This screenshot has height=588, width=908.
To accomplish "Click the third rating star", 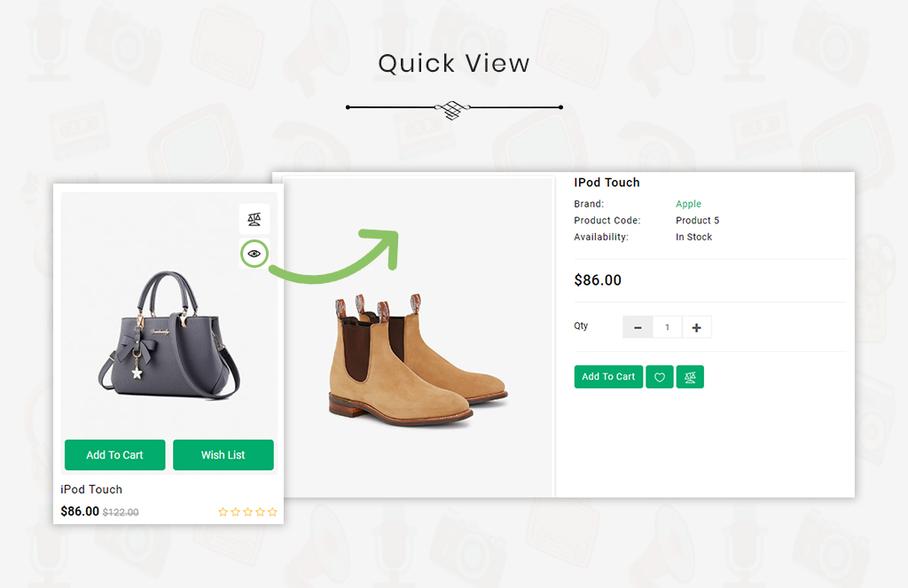I will point(248,512).
